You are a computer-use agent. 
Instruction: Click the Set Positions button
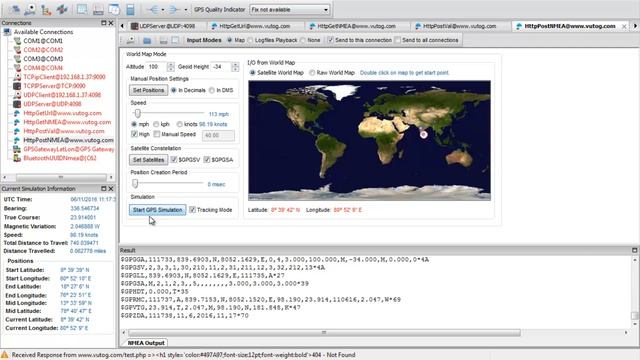[148, 90]
